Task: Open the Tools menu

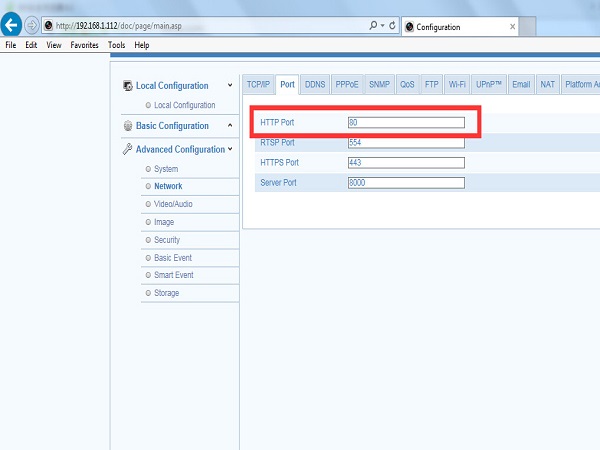Action: pos(117,45)
